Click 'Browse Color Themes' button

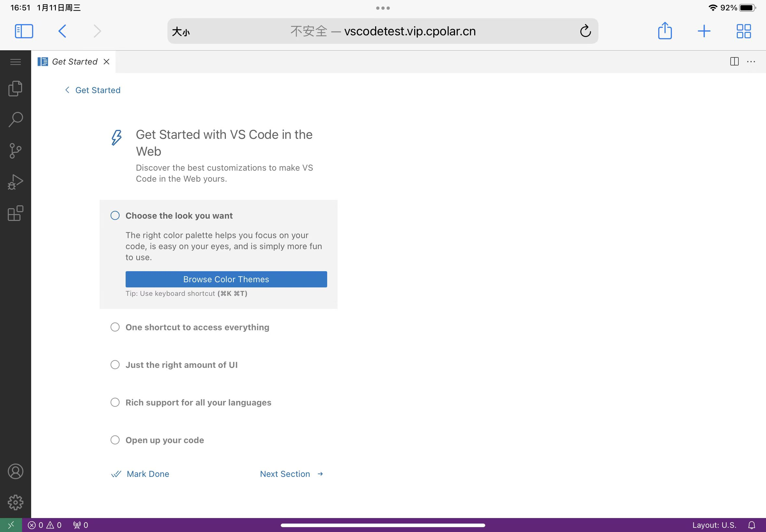(x=226, y=279)
